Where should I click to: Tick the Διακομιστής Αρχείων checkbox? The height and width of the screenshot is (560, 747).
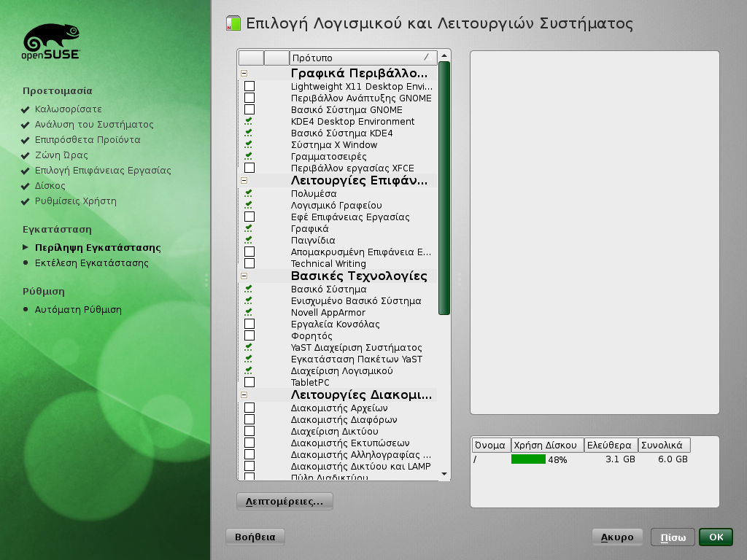pyautogui.click(x=249, y=408)
